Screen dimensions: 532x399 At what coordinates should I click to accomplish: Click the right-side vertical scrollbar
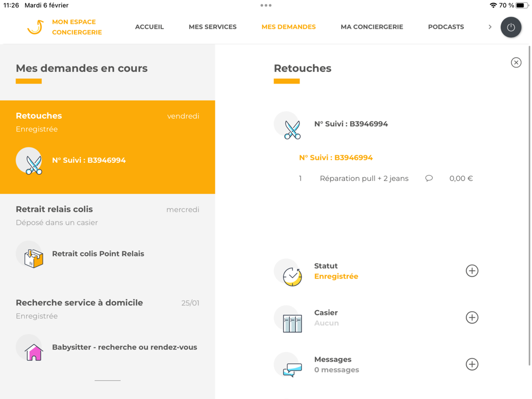coord(529,205)
